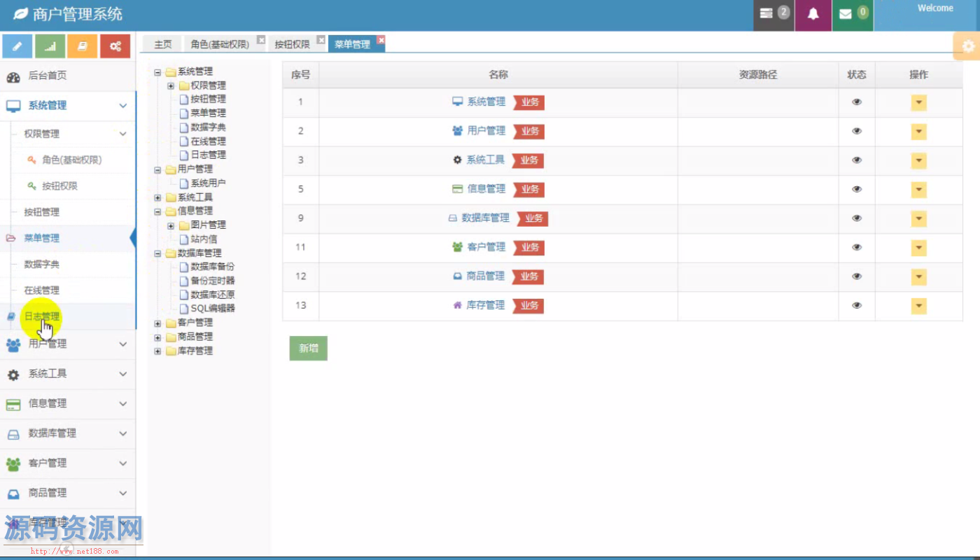
Task: Toggle eye status for 系统管理 row
Action: coord(857,102)
